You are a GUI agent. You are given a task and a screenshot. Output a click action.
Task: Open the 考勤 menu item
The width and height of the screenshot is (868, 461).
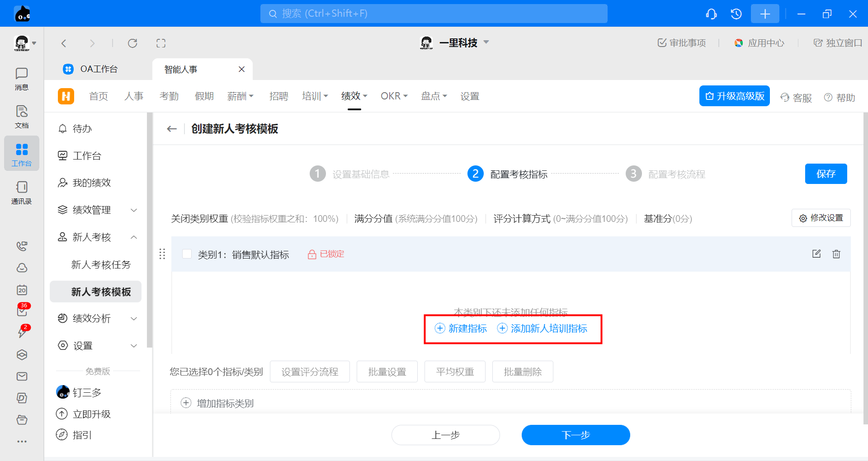(169, 96)
